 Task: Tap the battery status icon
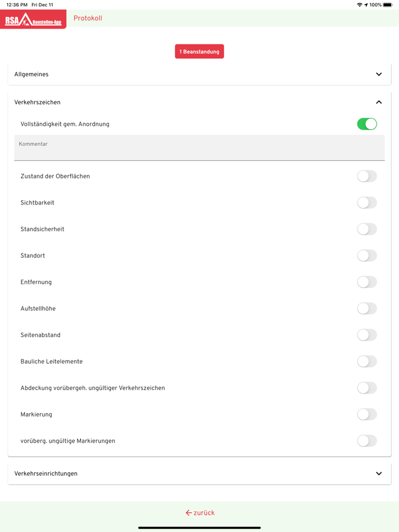tap(388, 5)
